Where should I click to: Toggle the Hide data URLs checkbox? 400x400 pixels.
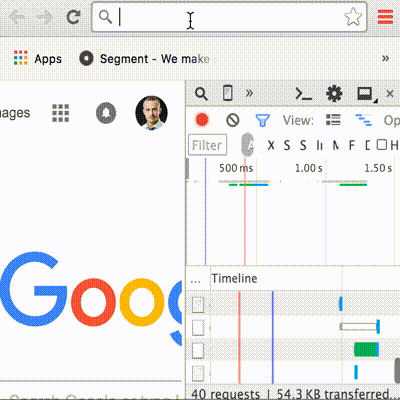[x=381, y=144]
